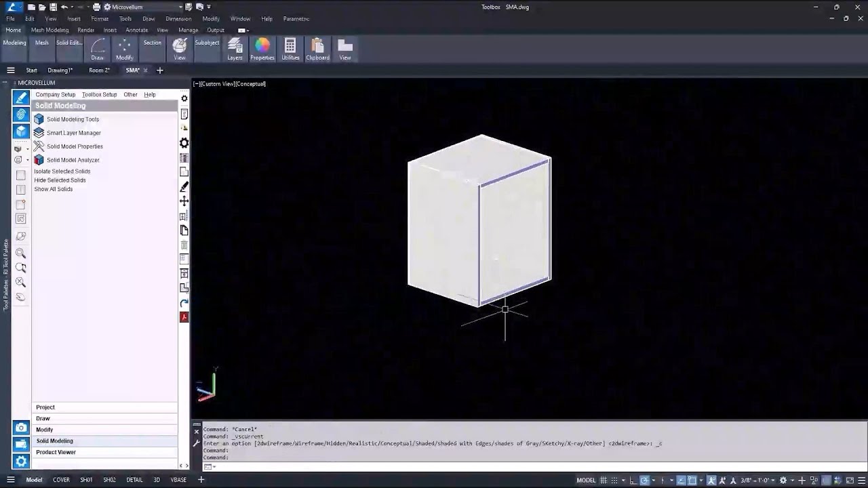Click the blue pencil icon in the left palette
The image size is (868, 488).
point(21,98)
